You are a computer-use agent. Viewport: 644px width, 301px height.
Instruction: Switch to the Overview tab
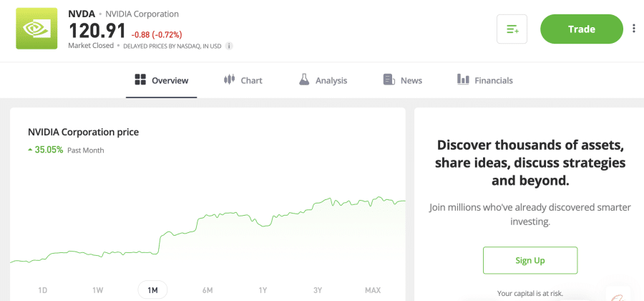click(162, 80)
